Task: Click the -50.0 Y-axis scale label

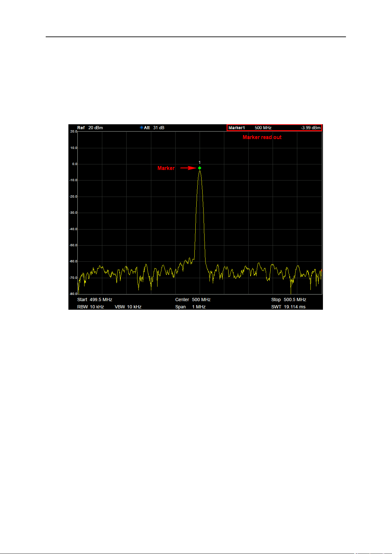Action: click(x=73, y=245)
